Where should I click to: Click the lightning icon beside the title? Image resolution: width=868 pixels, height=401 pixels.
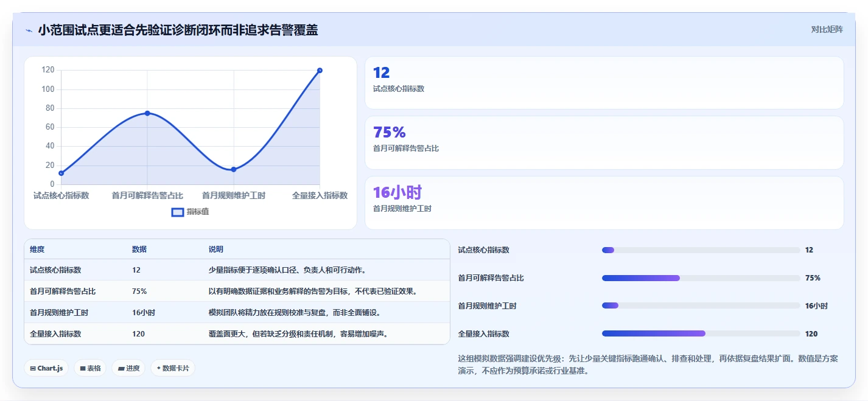coord(29,30)
